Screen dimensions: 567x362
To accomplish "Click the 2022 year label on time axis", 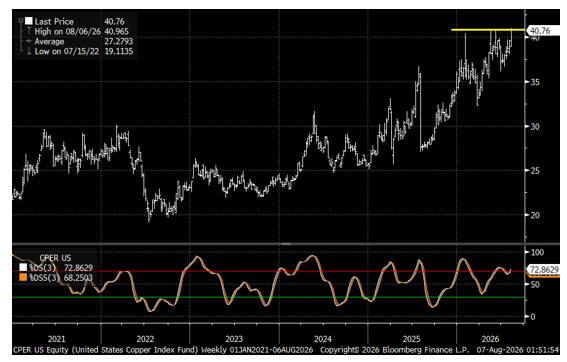I will tap(145, 339).
